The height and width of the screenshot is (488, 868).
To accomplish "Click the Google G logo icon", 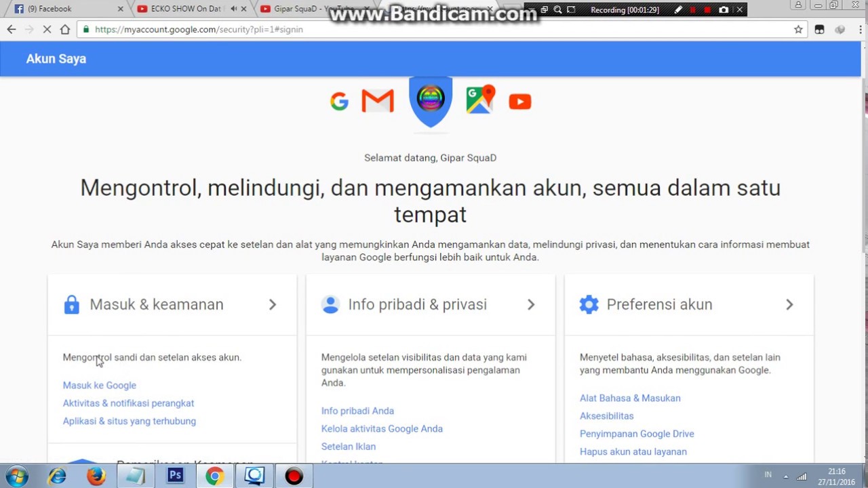I will click(339, 102).
